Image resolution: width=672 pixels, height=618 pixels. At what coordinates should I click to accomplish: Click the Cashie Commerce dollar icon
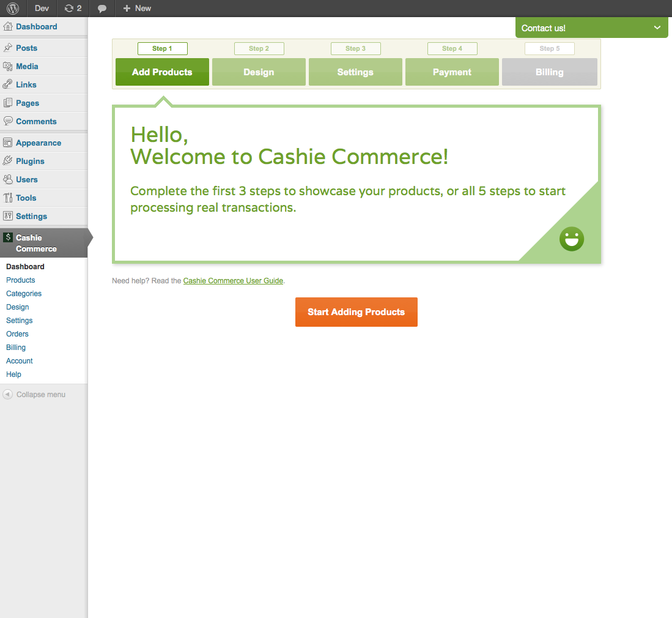[x=8, y=237]
